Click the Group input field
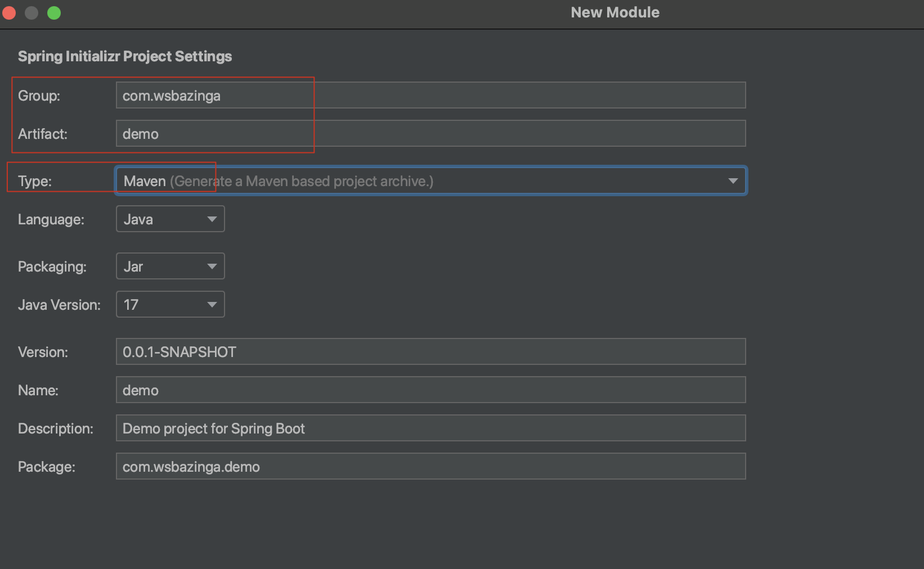The image size is (924, 569). coord(430,95)
